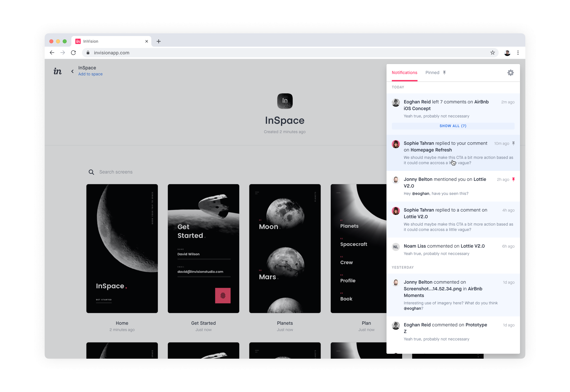This screenshot has height=392, width=570.
Task: Bookmark page with star icon
Action: tap(492, 52)
